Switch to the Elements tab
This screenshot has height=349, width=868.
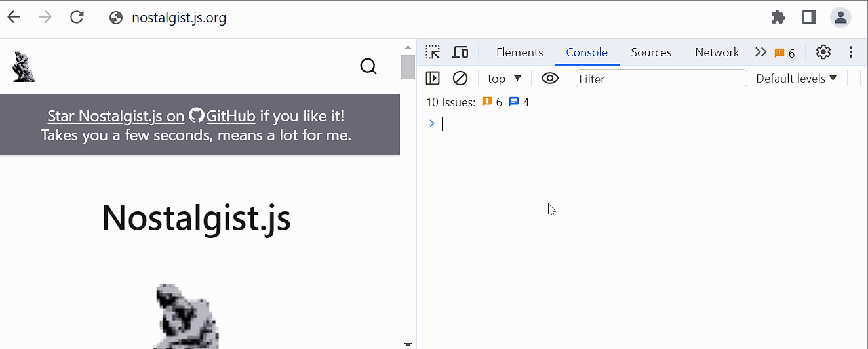(x=520, y=52)
